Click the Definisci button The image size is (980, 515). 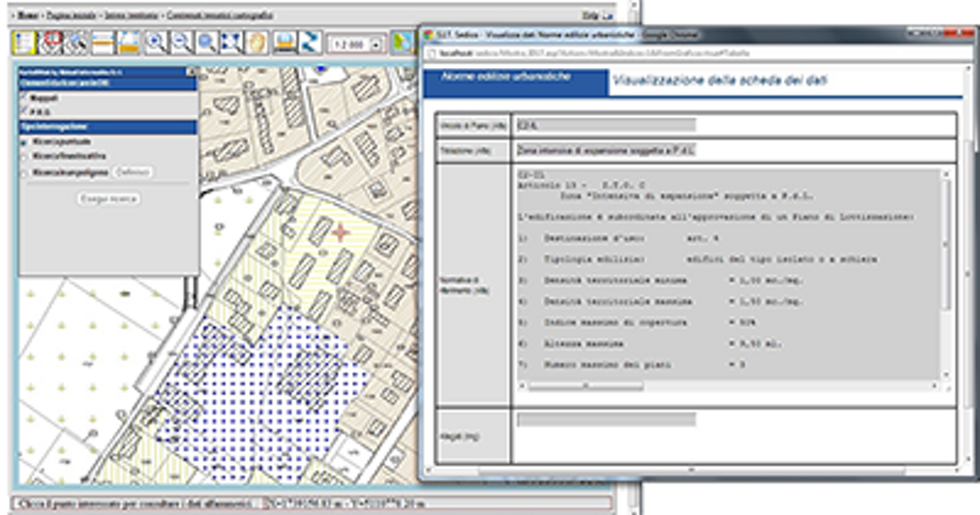tap(132, 172)
